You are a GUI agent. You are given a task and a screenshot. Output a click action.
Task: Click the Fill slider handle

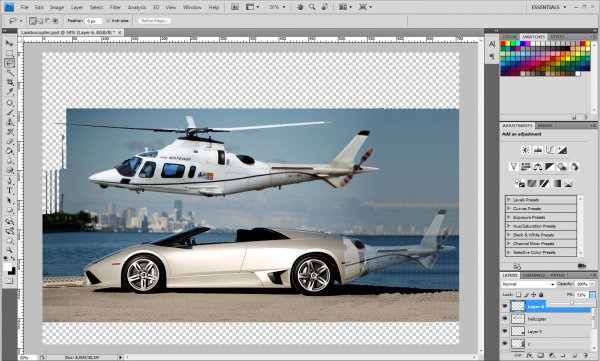coord(572,303)
